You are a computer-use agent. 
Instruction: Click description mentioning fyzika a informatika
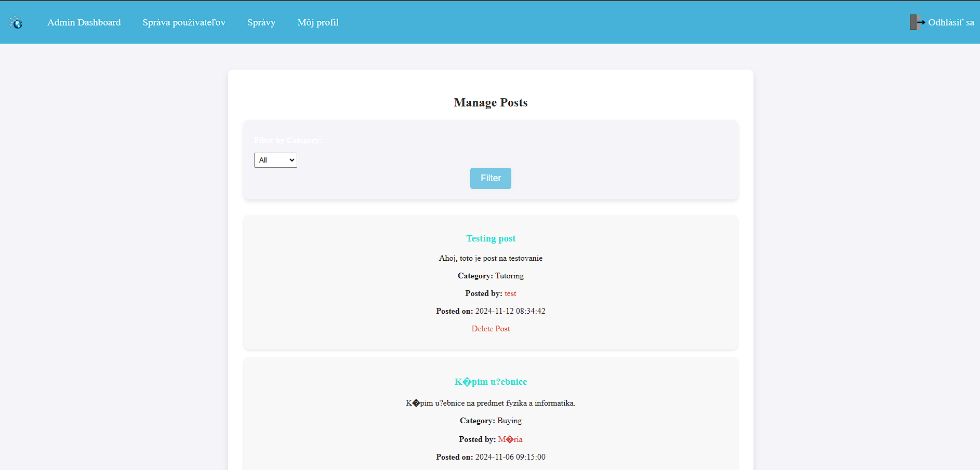pos(491,403)
